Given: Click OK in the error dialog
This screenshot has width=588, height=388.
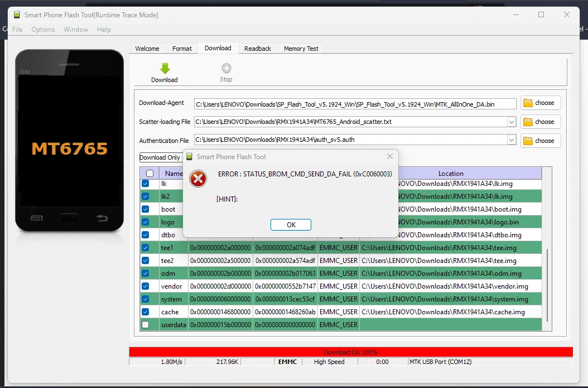Looking at the screenshot, I should [x=291, y=224].
